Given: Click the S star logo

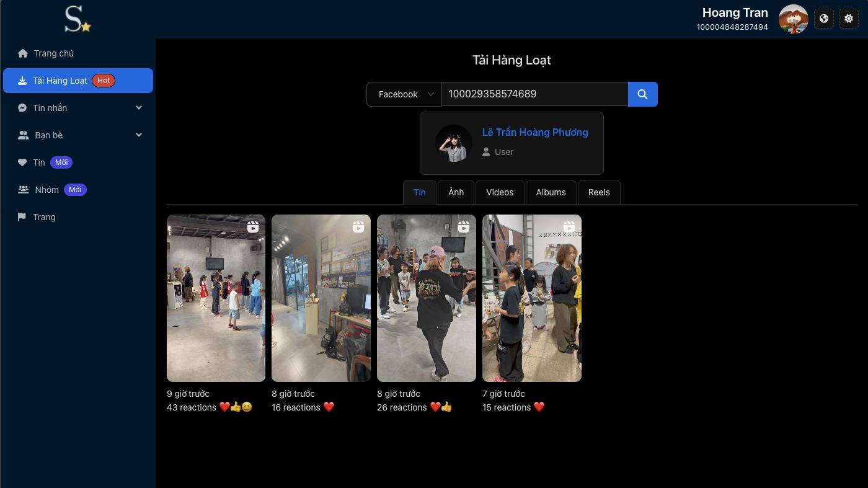Looking at the screenshot, I should (x=77, y=19).
